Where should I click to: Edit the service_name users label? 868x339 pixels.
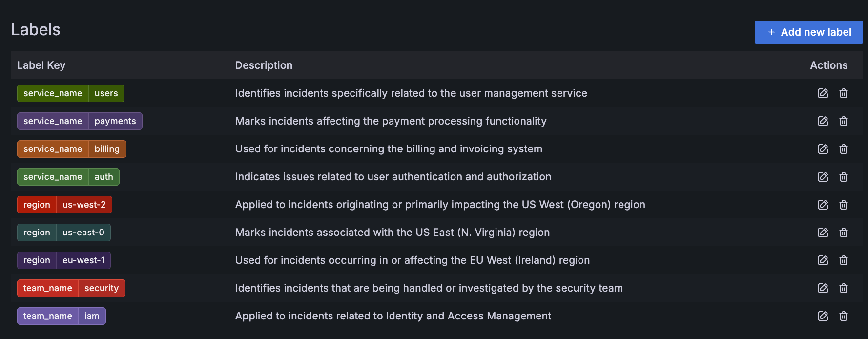(x=823, y=93)
